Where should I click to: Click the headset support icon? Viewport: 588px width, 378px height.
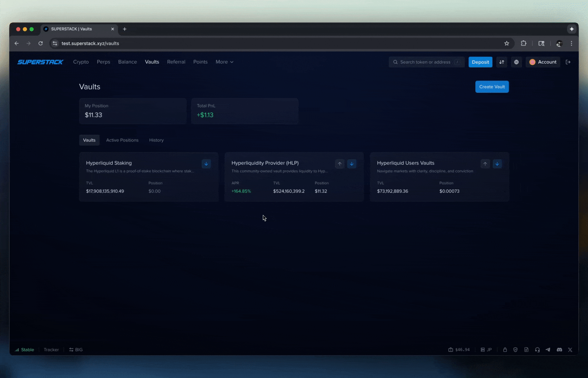pos(537,350)
